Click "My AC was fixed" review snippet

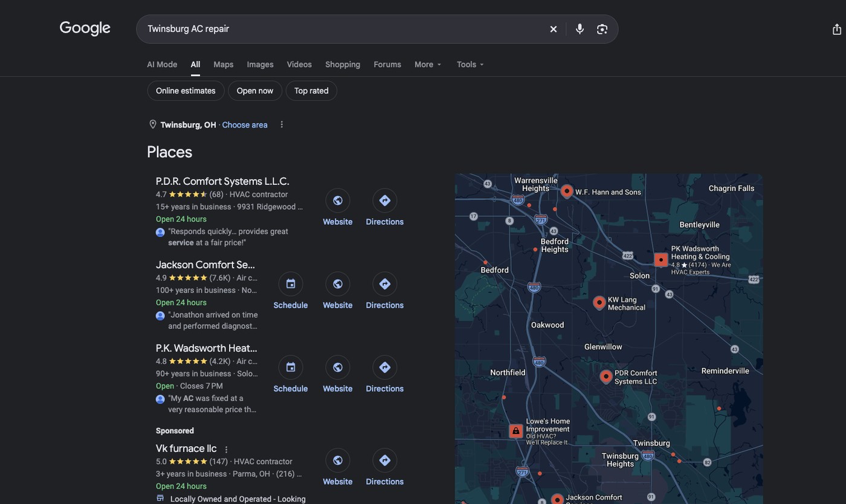click(212, 404)
